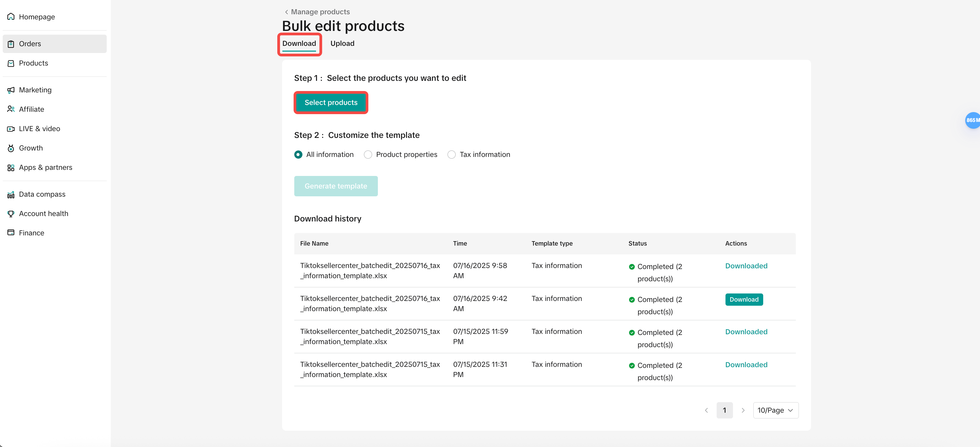Click the Growth medal icon
The width and height of the screenshot is (980, 447).
pyautogui.click(x=11, y=148)
